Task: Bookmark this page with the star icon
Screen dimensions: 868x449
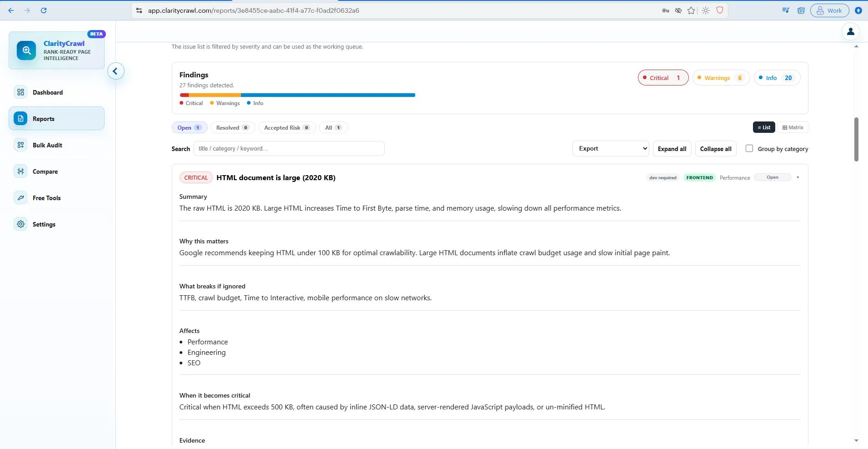Action: click(691, 10)
